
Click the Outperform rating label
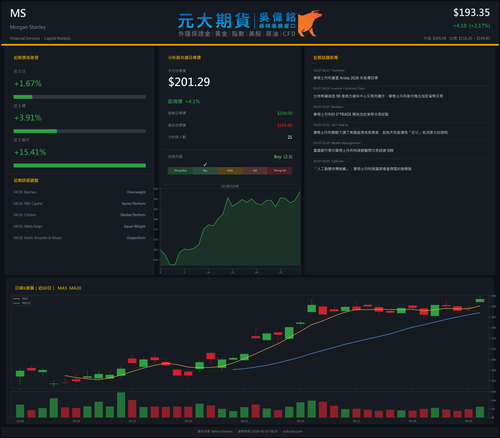tap(136, 238)
